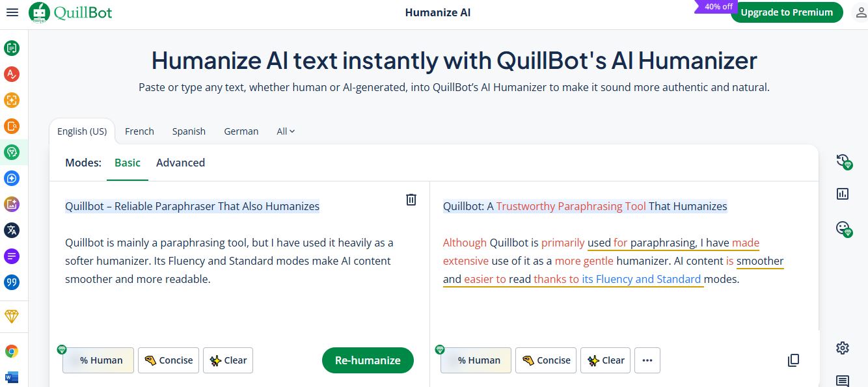Delete input text using the trash icon

coord(411,200)
